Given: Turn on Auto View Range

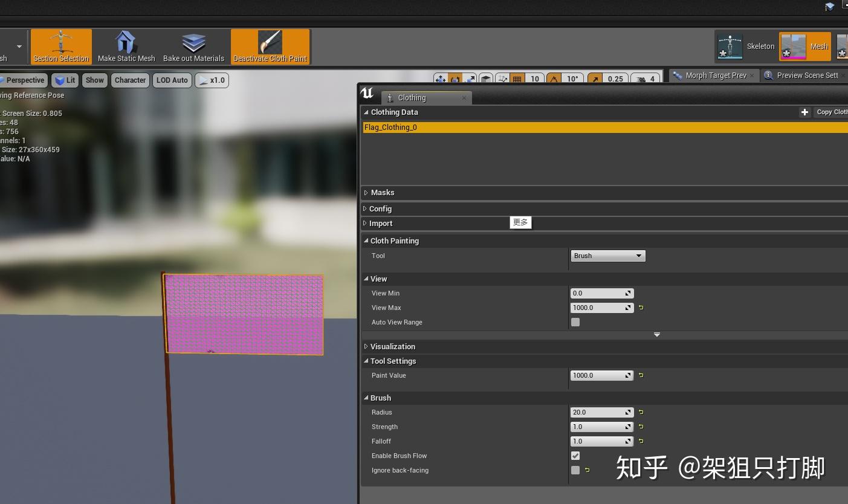Looking at the screenshot, I should point(574,322).
